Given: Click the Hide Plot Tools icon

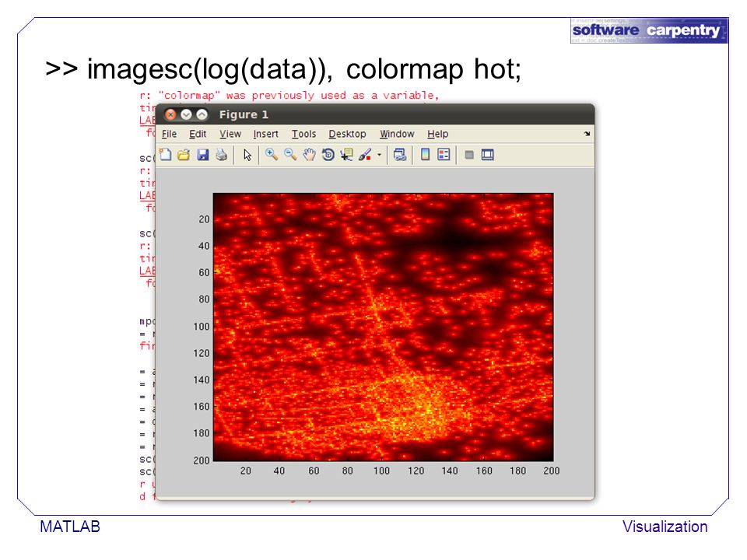Looking at the screenshot, I should 469,155.
